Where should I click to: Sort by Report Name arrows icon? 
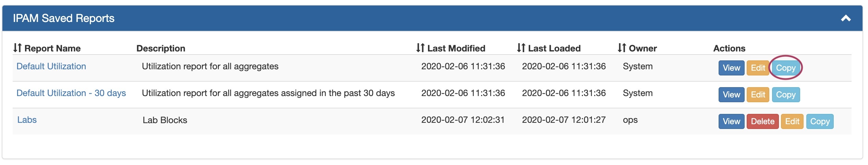click(17, 48)
